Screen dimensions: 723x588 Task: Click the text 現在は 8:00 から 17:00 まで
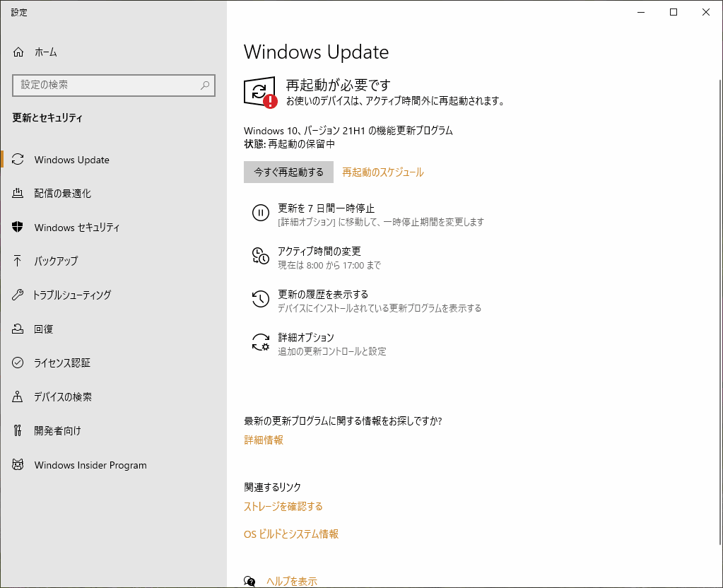pyautogui.click(x=329, y=265)
